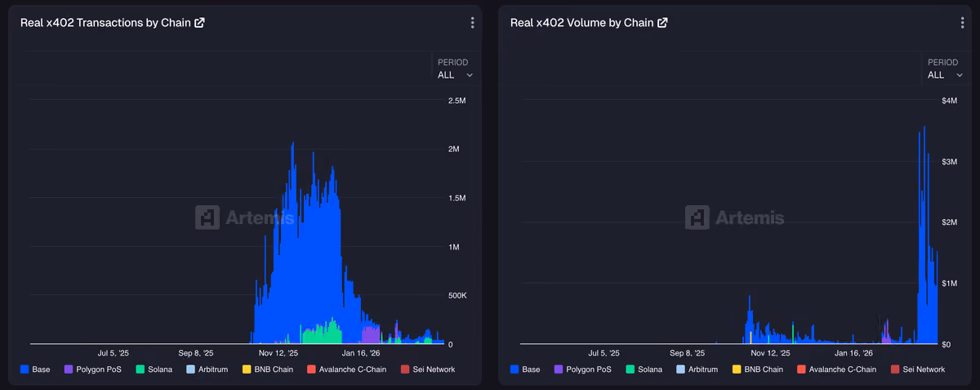
Task: Click Artemis logo watermark on Volume chart
Action: click(734, 217)
